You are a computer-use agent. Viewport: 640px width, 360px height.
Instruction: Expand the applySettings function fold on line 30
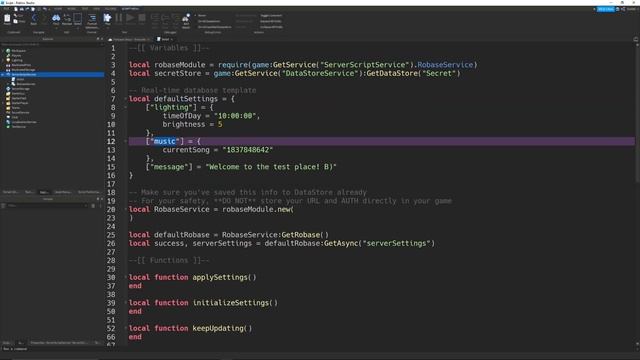125,277
